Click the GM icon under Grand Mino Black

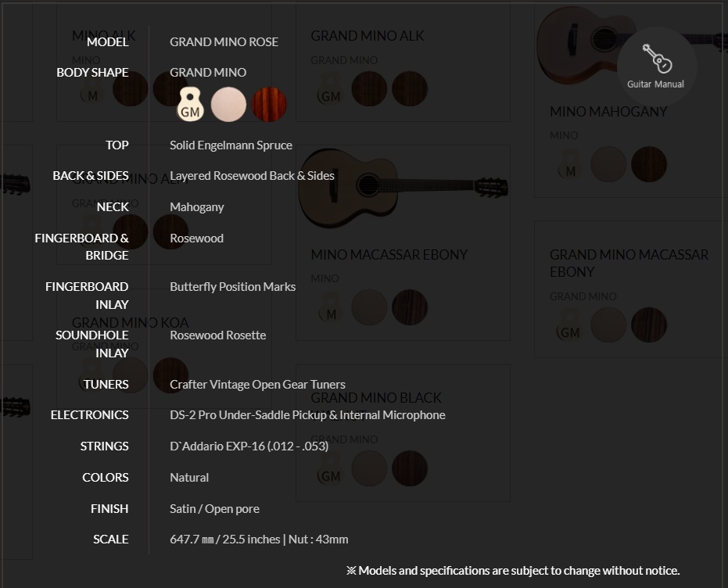329,468
